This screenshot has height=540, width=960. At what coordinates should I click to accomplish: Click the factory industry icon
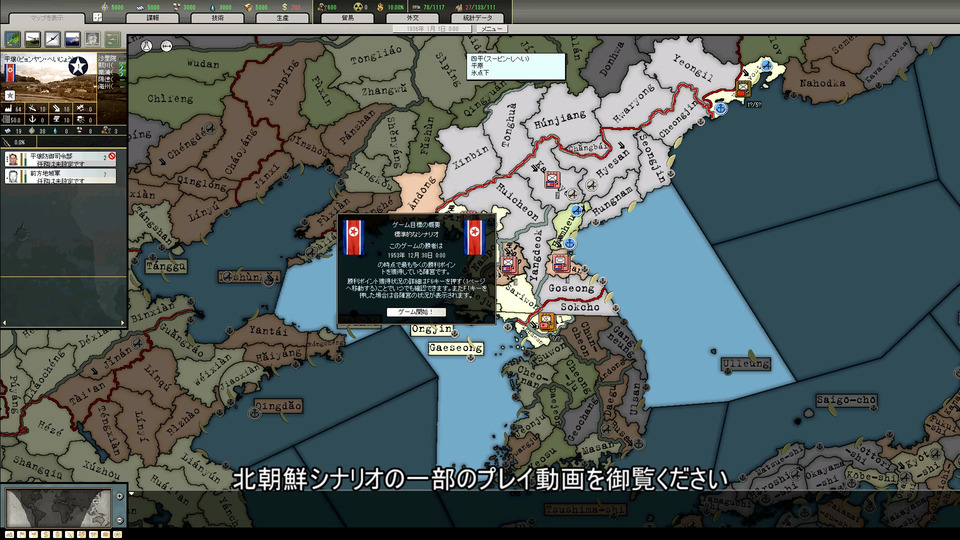click(x=9, y=108)
